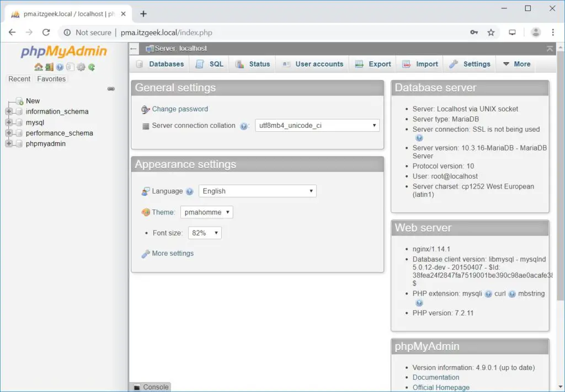Go back with the browser back arrow

[12, 33]
